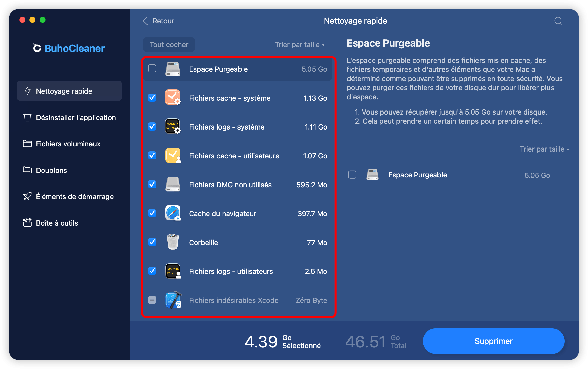Open the Trier par taille dropdown in the detail pane

[x=544, y=149]
